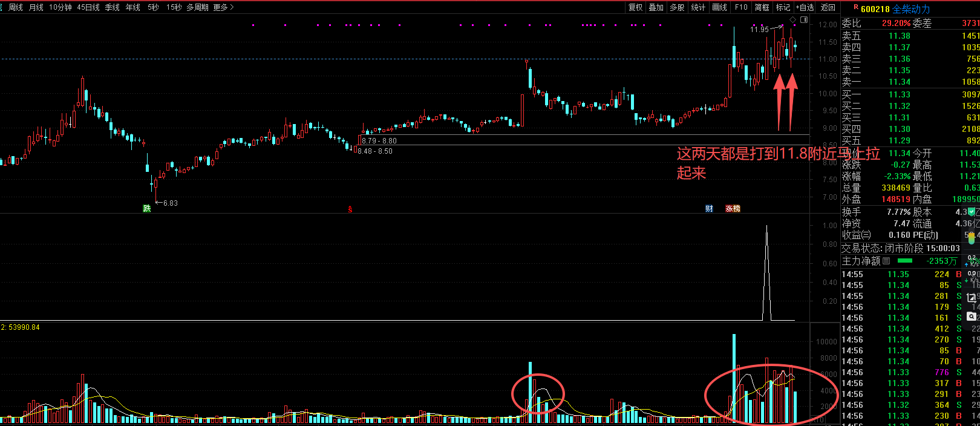Toggle the side panel icon above price axis
This screenshot has width=980, height=426.
tap(804, 20)
